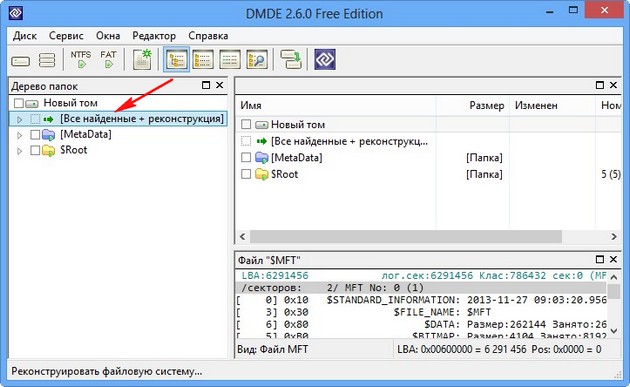Click $Root folder icon in file list
Screen dimensions: 630x387
pos(262,174)
